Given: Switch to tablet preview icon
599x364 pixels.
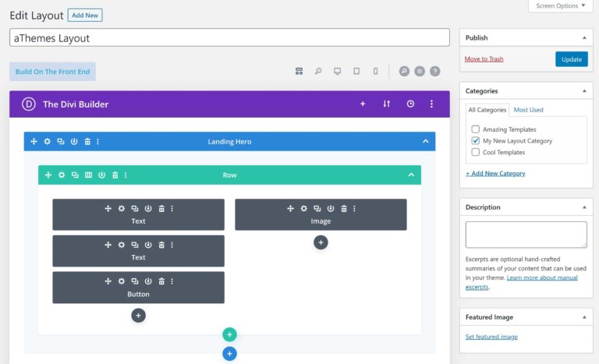Looking at the screenshot, I should pos(356,71).
